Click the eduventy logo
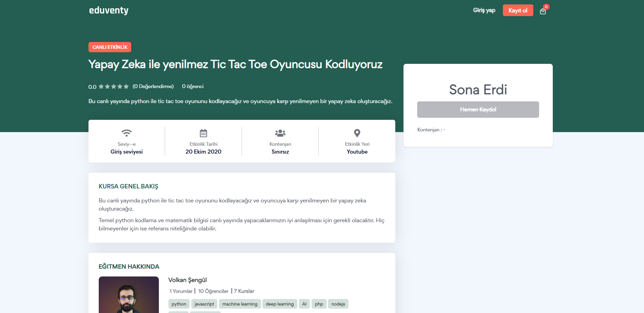Image resolution: width=644 pixels, height=313 pixels. [109, 11]
